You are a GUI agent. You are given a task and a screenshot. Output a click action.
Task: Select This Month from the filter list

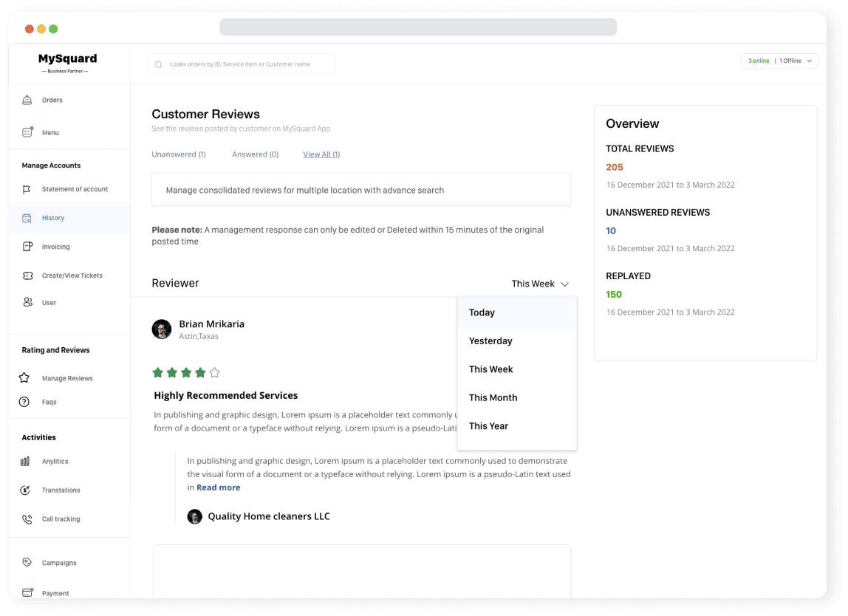coord(493,397)
